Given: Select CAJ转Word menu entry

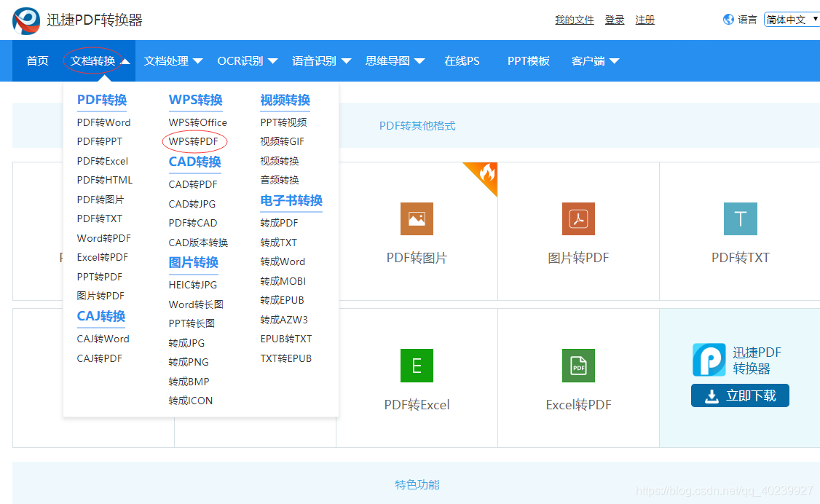Looking at the screenshot, I should [x=103, y=339].
